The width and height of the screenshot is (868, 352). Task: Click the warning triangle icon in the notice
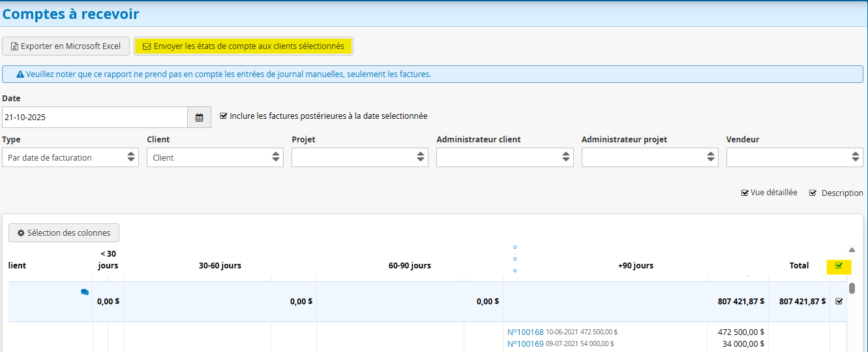coord(20,74)
